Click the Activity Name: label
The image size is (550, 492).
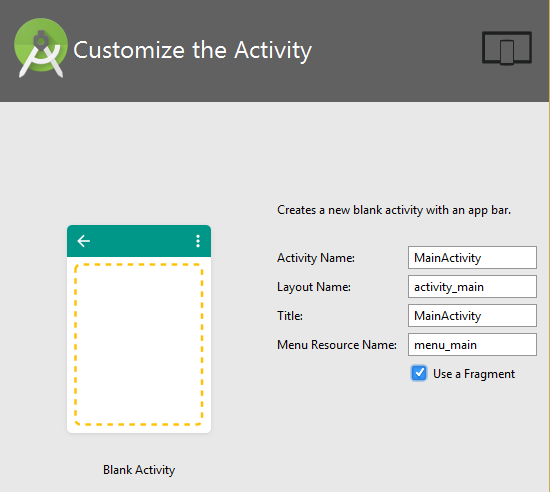[x=316, y=258]
